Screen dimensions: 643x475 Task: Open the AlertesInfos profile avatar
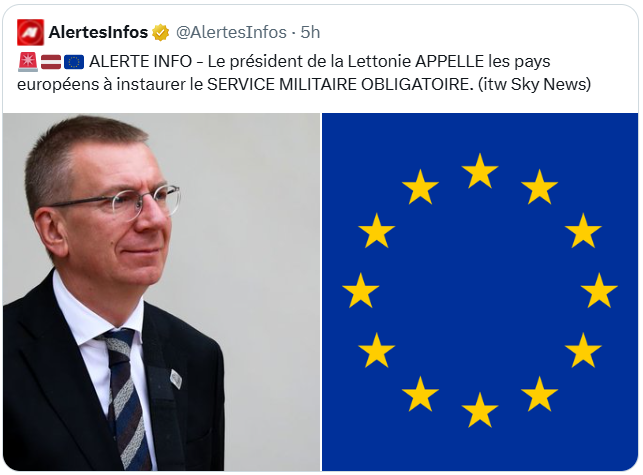(30, 32)
